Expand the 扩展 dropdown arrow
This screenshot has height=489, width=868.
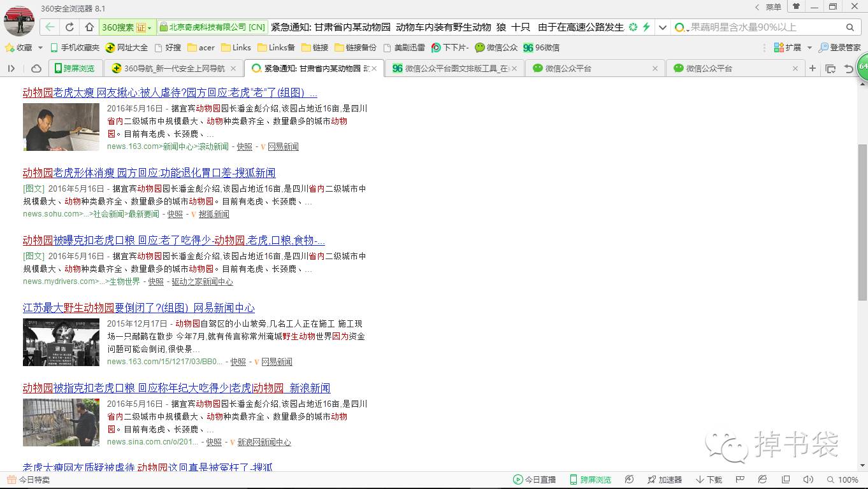pyautogui.click(x=809, y=48)
